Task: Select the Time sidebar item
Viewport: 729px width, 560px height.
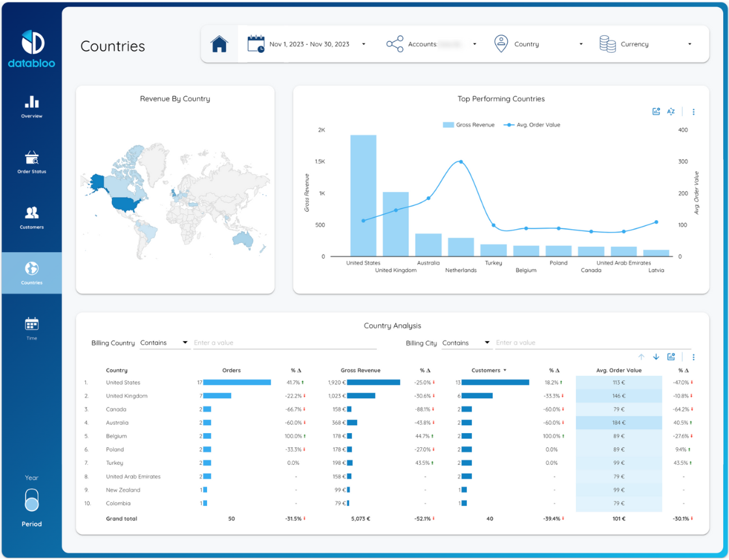Action: tap(32, 328)
